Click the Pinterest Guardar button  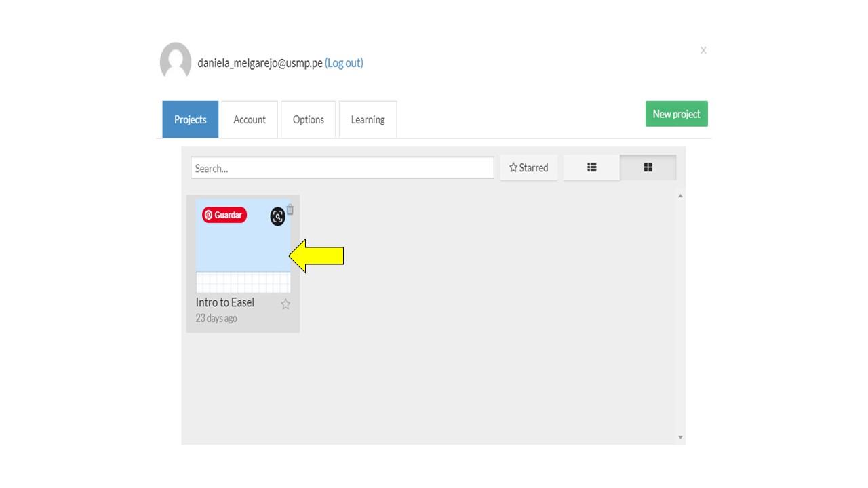[x=224, y=216]
